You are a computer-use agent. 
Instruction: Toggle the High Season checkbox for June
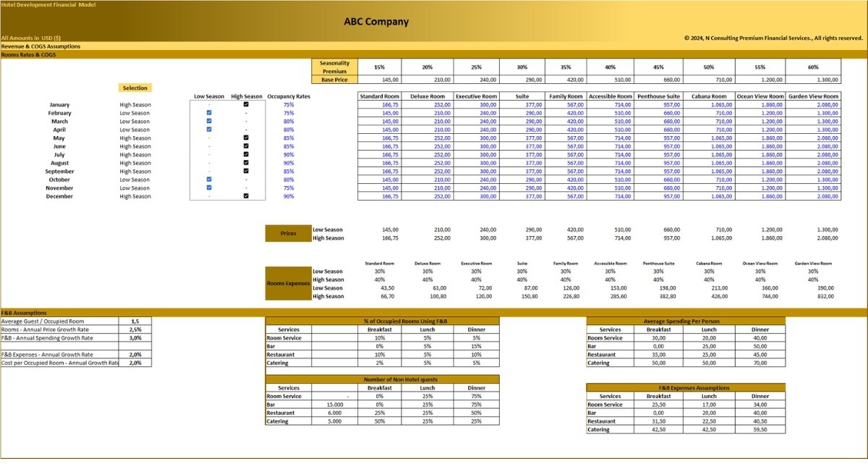pos(246,146)
